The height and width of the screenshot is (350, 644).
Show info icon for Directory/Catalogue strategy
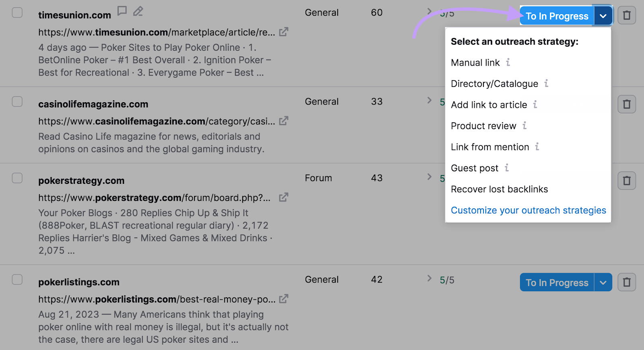tap(546, 83)
